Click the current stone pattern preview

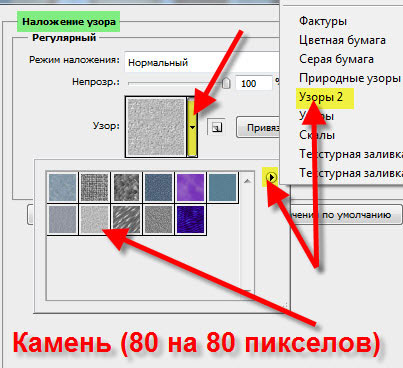[156, 127]
